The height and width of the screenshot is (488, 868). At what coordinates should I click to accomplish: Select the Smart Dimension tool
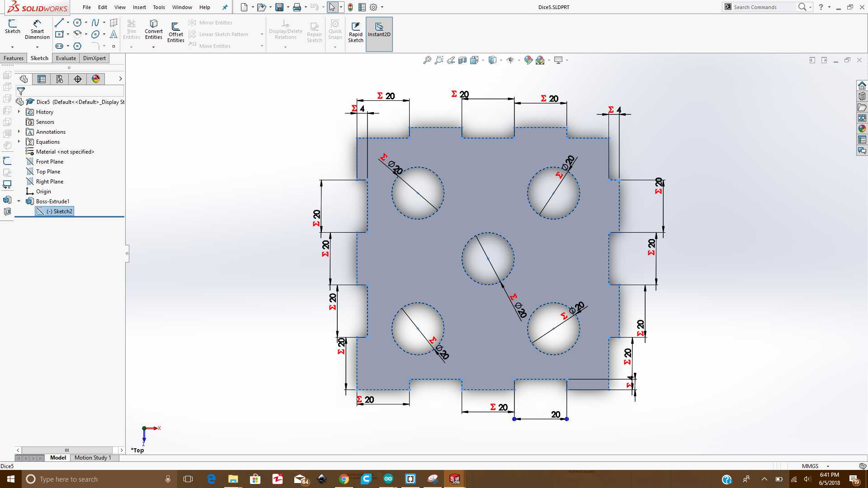[37, 29]
